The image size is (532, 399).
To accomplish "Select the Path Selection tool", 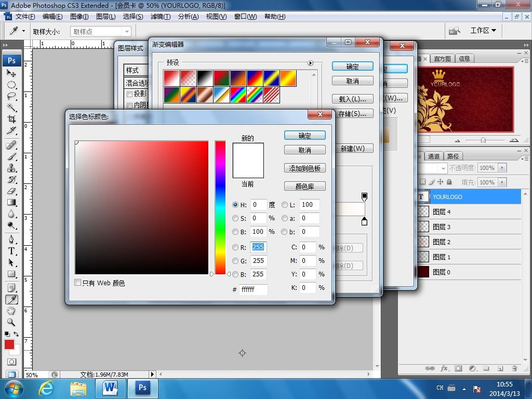I will [11, 262].
